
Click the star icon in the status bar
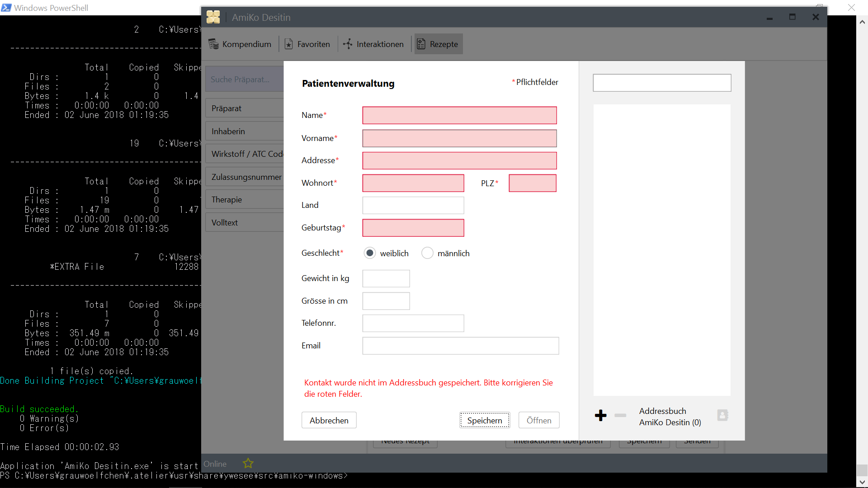click(x=248, y=463)
